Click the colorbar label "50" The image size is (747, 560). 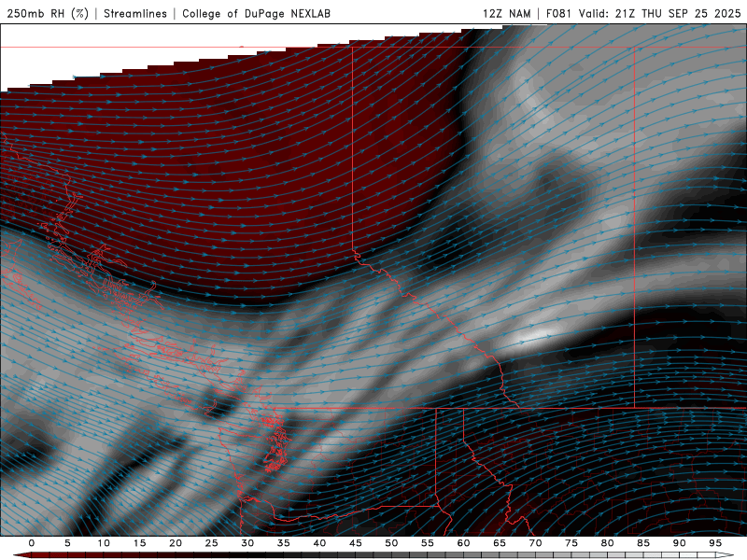point(391,543)
